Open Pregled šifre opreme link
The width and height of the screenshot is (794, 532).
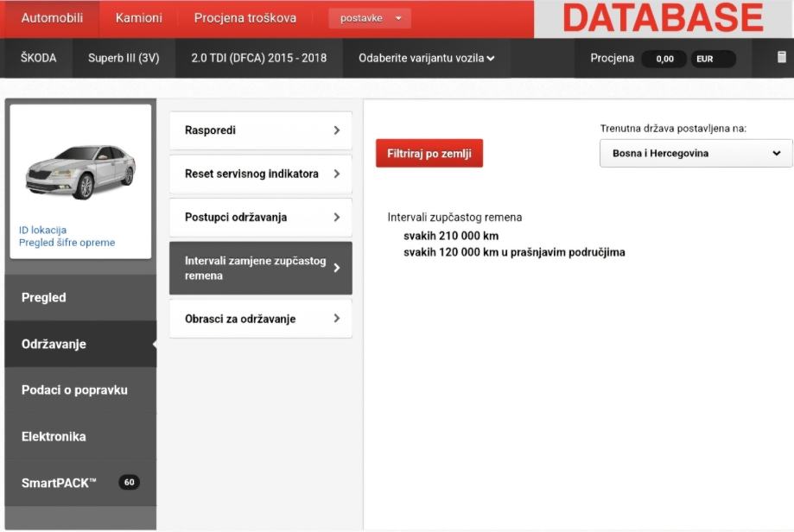click(x=67, y=243)
